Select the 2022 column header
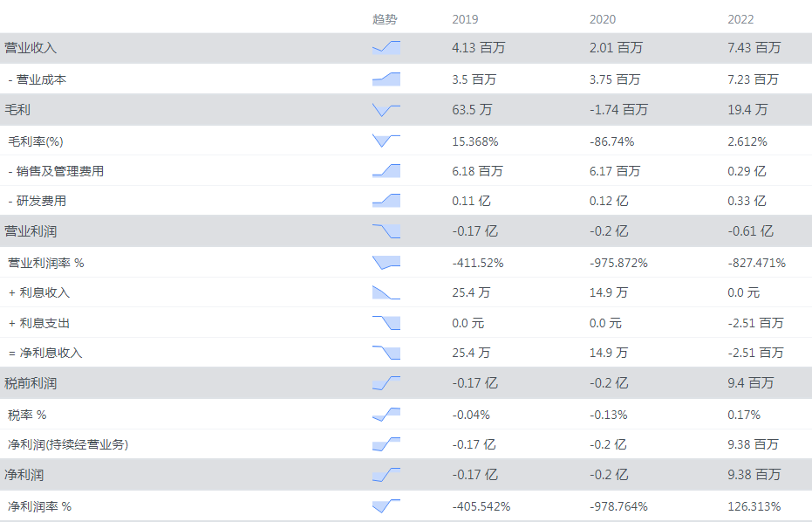 [x=740, y=19]
